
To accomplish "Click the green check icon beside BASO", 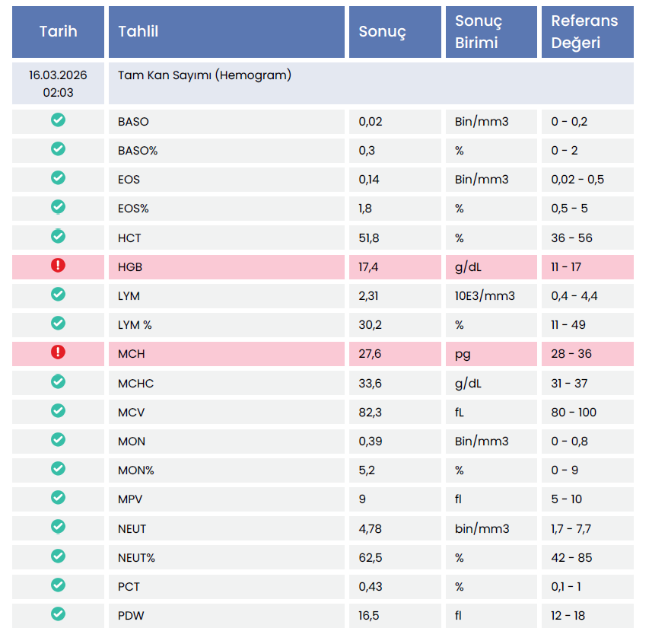I will 58,120.
